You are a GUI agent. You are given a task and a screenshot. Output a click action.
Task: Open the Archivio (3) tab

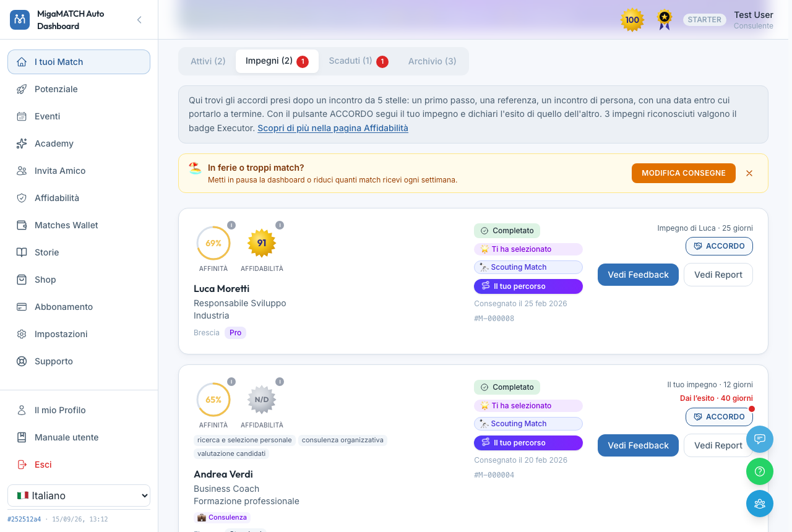point(433,61)
